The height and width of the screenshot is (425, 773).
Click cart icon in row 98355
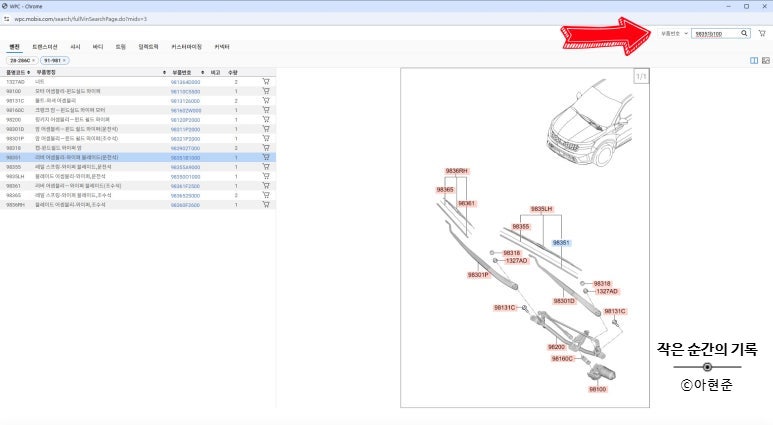(x=266, y=167)
